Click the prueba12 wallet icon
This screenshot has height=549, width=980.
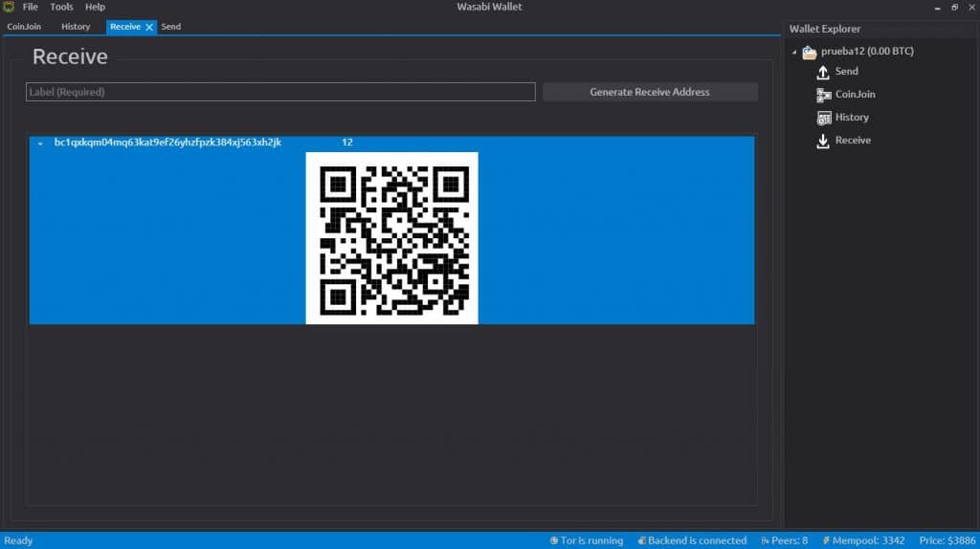tap(810, 52)
